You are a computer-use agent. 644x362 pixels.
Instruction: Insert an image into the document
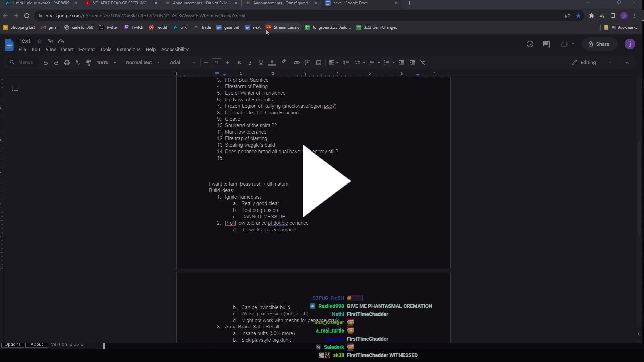(318, 63)
